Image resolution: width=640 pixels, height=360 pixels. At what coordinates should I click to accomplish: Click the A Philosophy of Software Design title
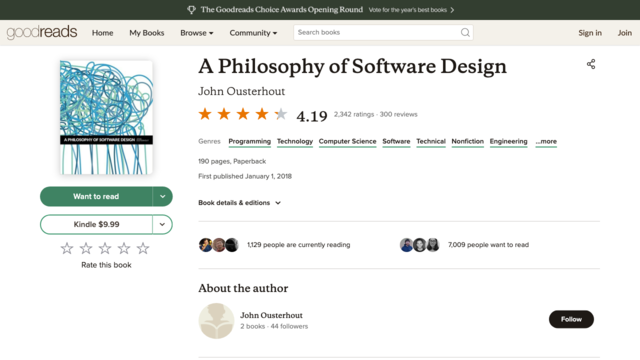tap(352, 67)
